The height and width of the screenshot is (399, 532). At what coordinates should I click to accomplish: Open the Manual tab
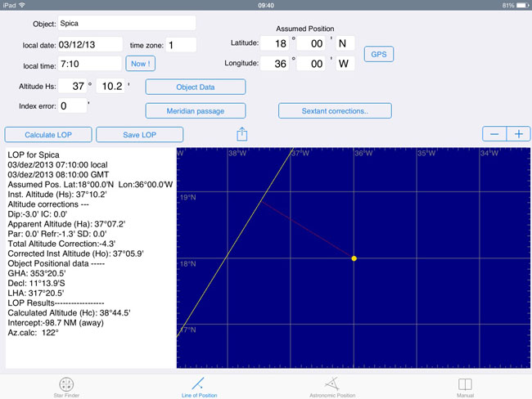[x=465, y=387]
